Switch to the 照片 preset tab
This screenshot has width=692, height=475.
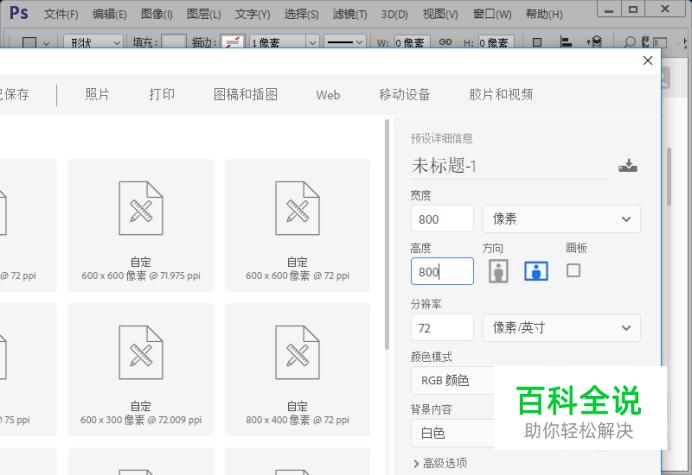pyautogui.click(x=97, y=94)
